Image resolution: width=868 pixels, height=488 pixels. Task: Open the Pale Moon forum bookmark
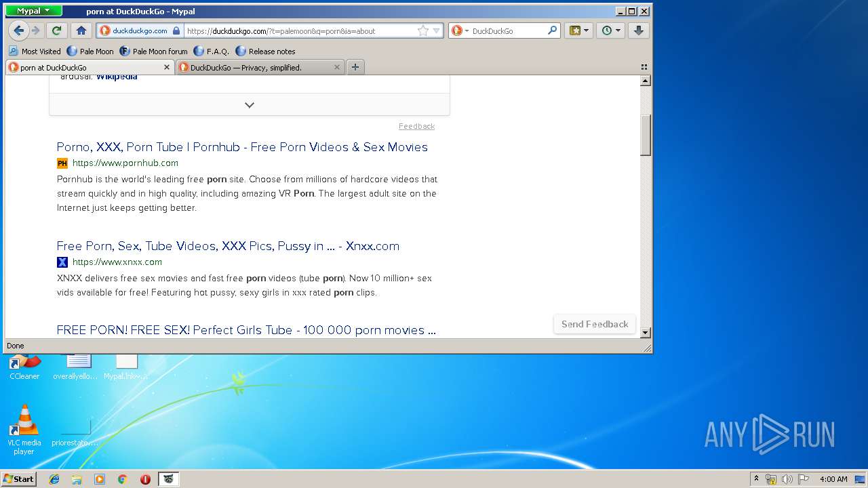point(153,51)
